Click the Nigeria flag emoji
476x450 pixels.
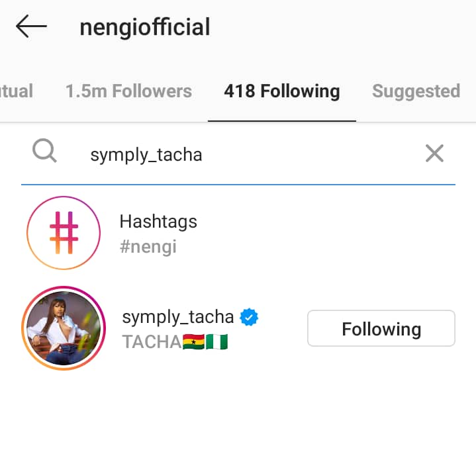[216, 342]
